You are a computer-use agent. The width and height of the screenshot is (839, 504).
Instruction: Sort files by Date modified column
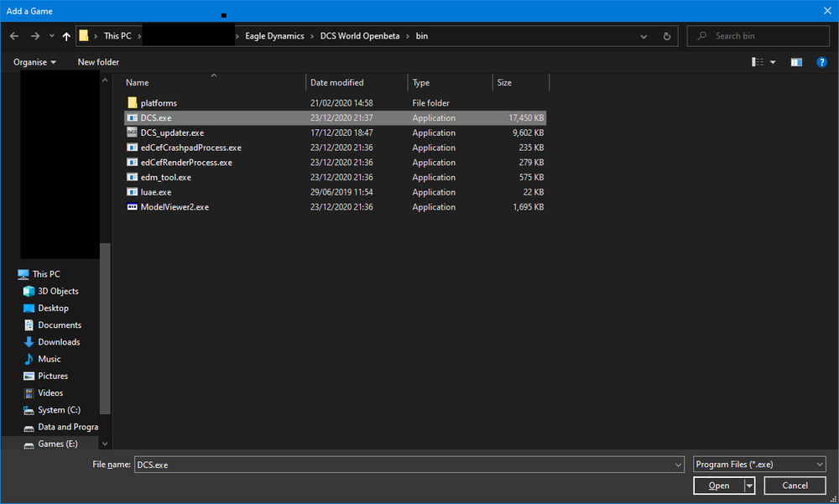pyautogui.click(x=337, y=83)
